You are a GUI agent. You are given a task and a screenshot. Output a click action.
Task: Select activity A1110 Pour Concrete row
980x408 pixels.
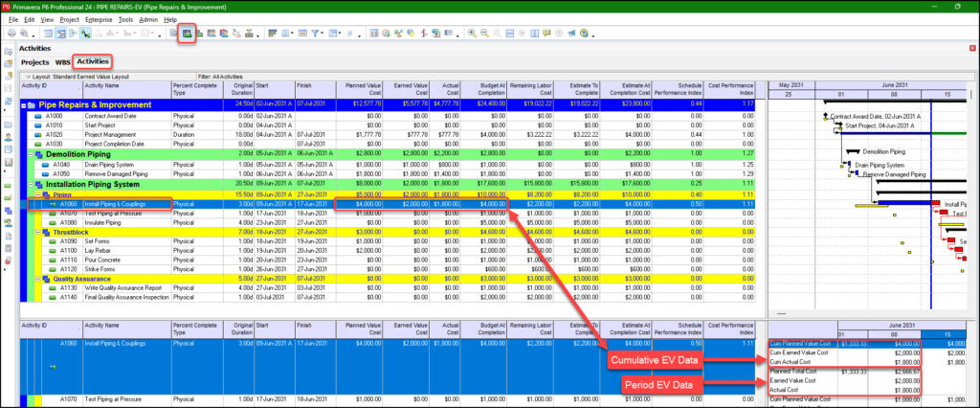[388, 260]
